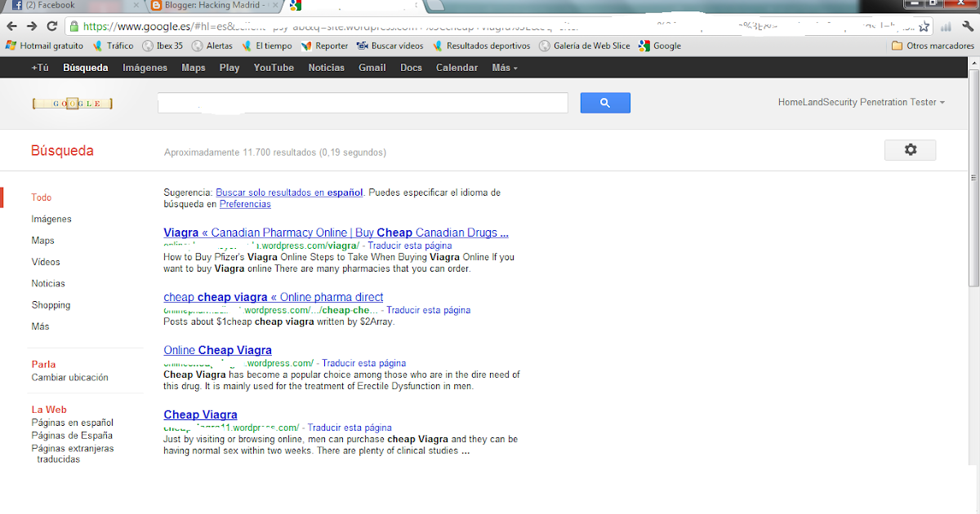Reload the page with the refresh icon

54,25
